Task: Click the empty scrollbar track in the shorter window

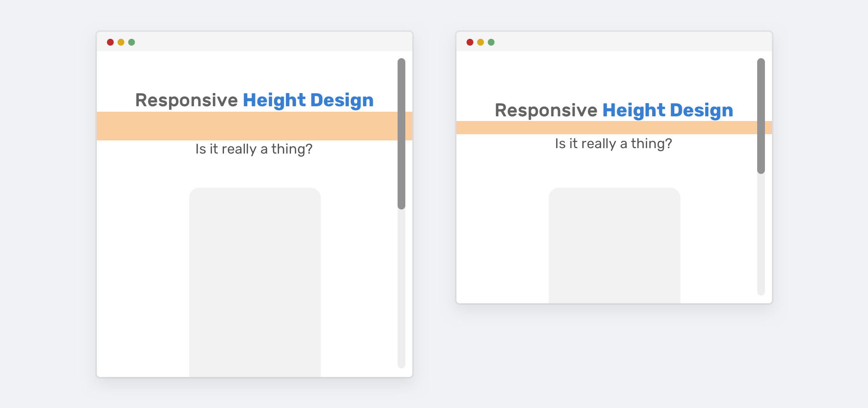Action: click(x=761, y=235)
